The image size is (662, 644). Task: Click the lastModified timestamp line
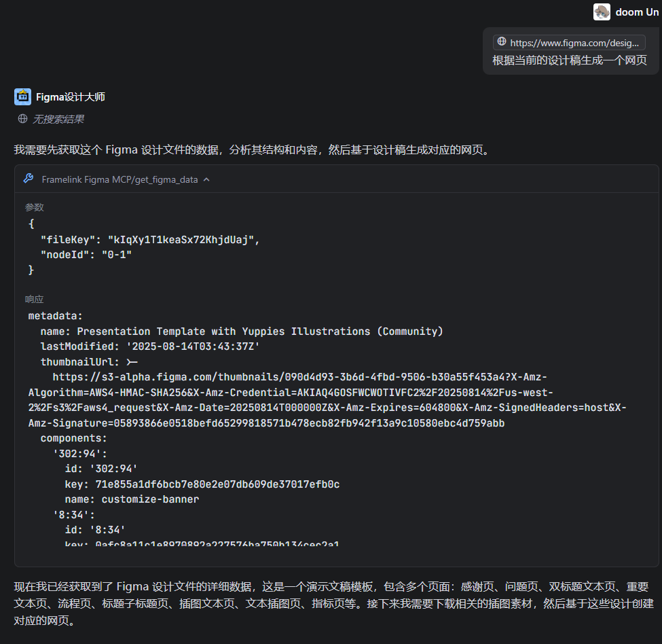coord(150,346)
